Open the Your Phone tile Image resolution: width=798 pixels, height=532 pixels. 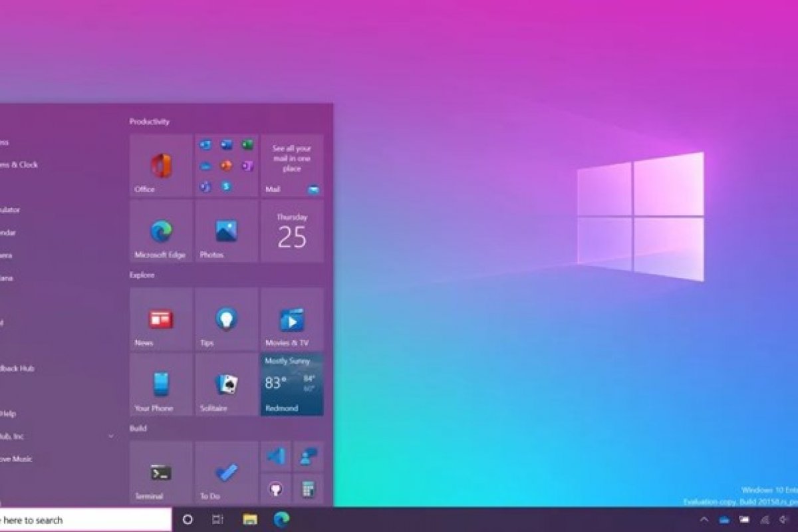click(x=161, y=384)
